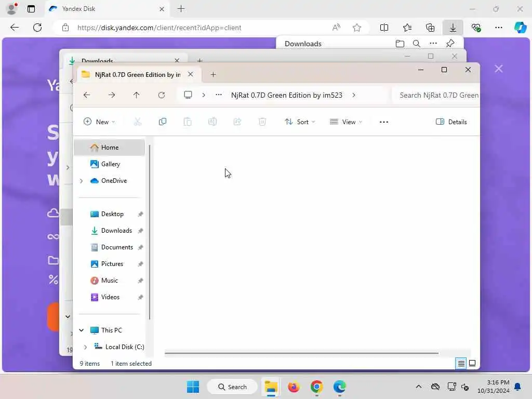Click the This PC monitor icon in address bar
Screen dimensions: 532x399
(x=188, y=95)
